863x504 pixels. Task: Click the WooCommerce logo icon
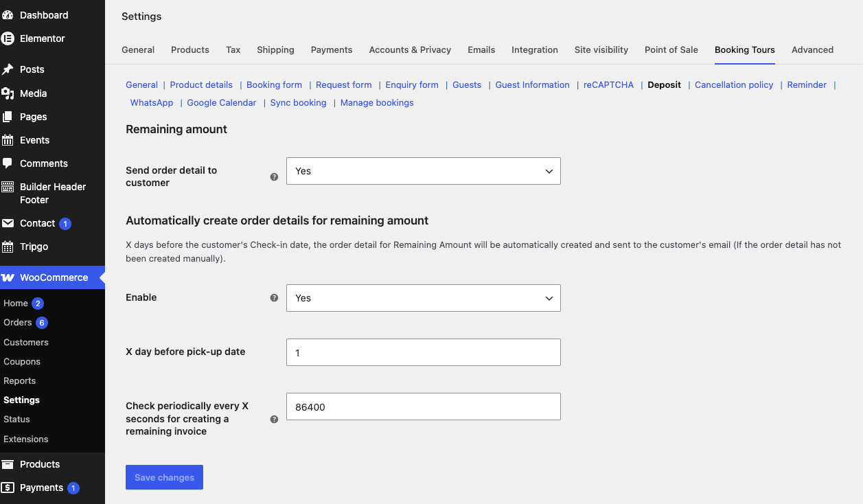coord(8,277)
